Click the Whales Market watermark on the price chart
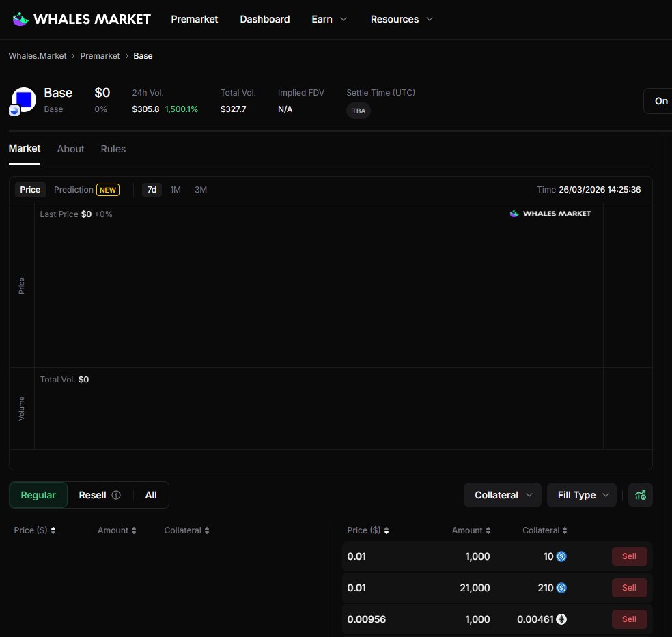The height and width of the screenshot is (637, 672). [x=550, y=214]
